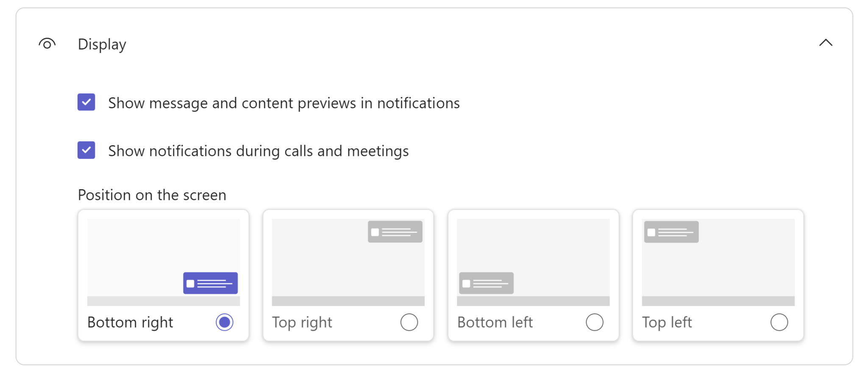Screen dimensions: 868x373
Task: Click the selected Bottom right radio button
Action: tap(225, 322)
